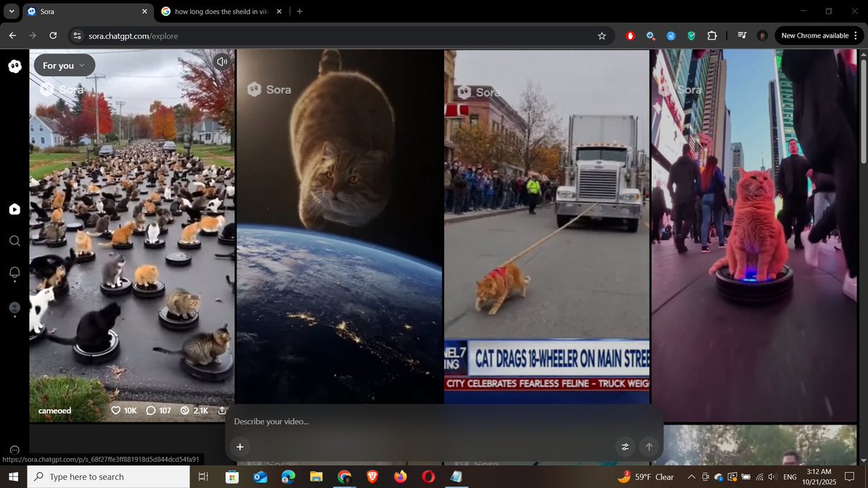Open Microsoft Edge from the taskbar
868x488 pixels.
tap(288, 476)
